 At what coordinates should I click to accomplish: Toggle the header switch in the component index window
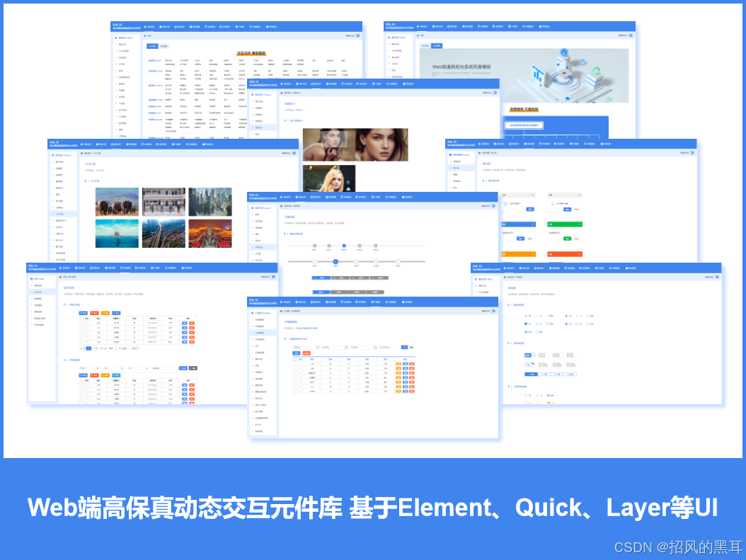pos(357,35)
